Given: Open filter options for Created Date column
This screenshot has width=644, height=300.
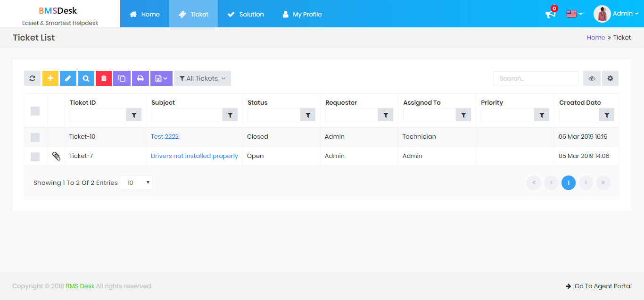Looking at the screenshot, I should 607,115.
